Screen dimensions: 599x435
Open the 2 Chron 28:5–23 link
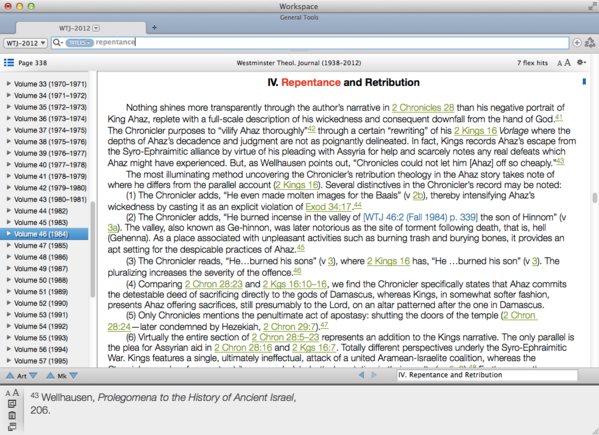pyautogui.click(x=285, y=337)
